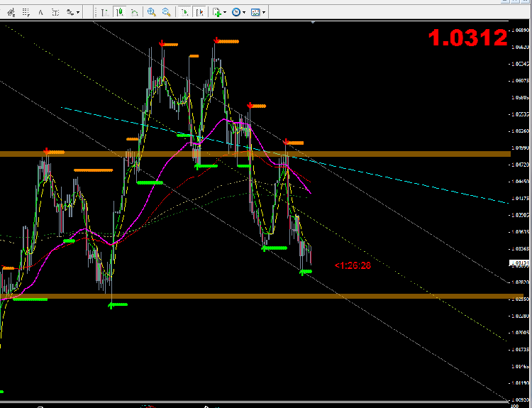532x408 pixels.
Task: Select the Arrows drawing tool
Action: point(70,13)
